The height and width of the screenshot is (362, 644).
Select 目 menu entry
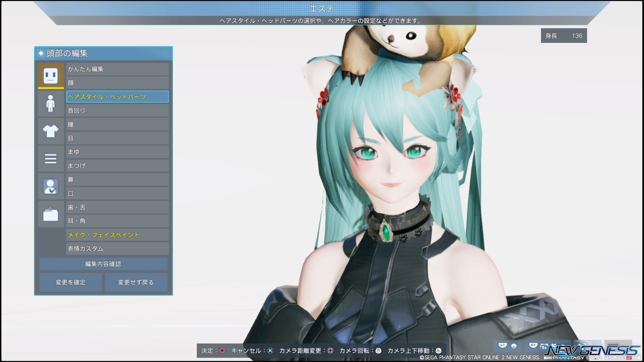[117, 138]
